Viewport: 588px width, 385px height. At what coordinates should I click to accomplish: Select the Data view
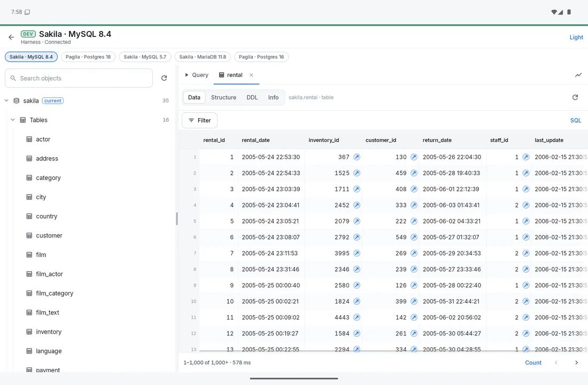(x=194, y=97)
